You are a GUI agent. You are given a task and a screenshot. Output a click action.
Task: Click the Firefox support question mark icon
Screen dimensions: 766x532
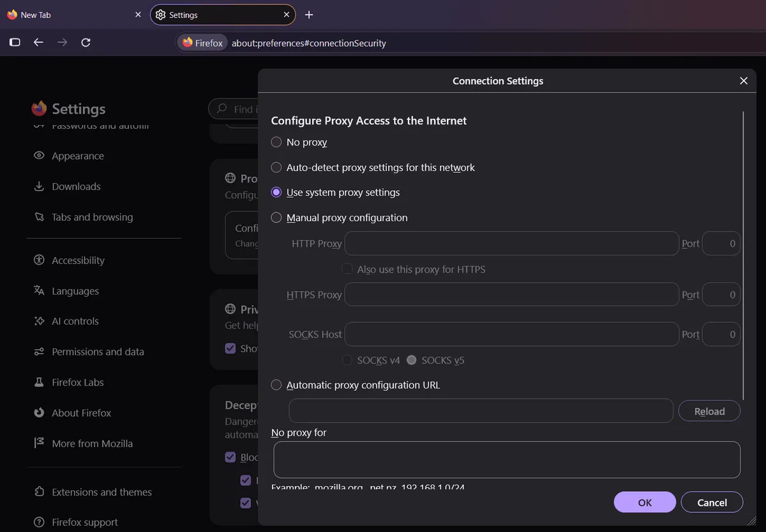pyautogui.click(x=39, y=522)
